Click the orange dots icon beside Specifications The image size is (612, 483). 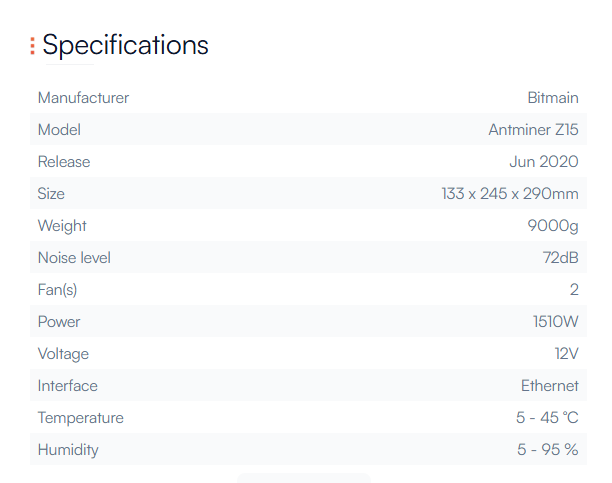pyautogui.click(x=32, y=46)
